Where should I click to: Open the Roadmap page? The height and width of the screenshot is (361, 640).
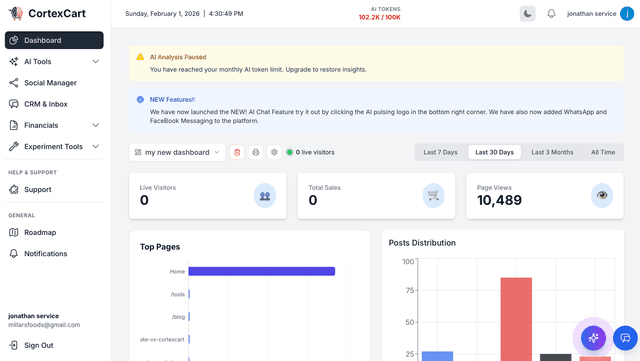click(54, 232)
